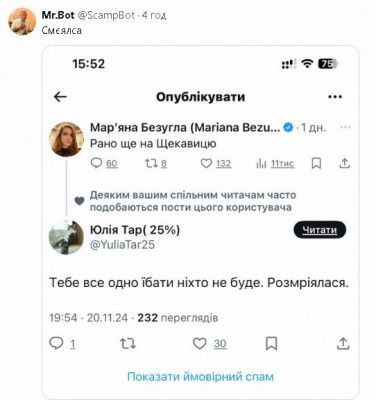Go back using the left arrow

(x=60, y=97)
